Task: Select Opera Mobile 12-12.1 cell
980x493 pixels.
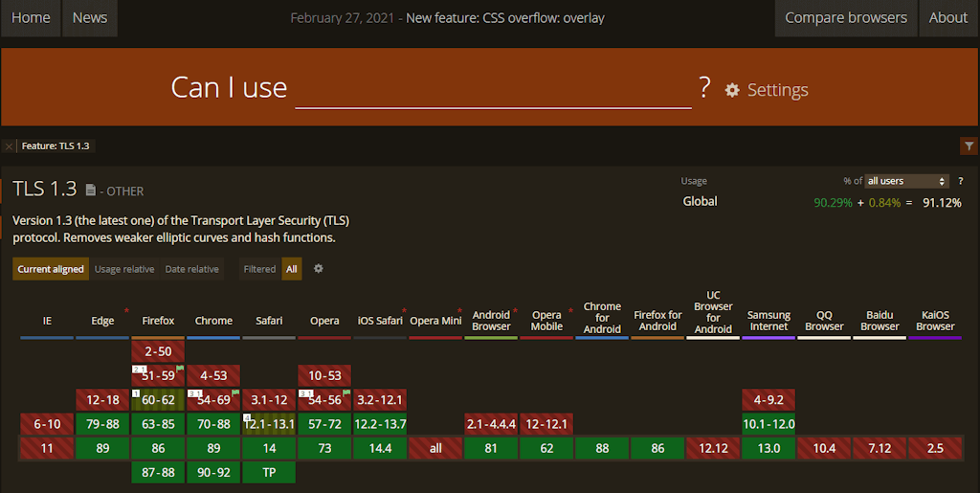Action: coord(546,424)
